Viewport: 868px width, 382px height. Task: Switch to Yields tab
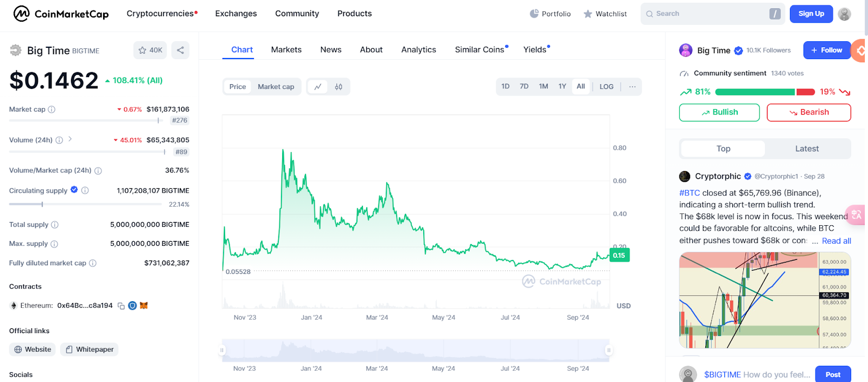pyautogui.click(x=536, y=49)
